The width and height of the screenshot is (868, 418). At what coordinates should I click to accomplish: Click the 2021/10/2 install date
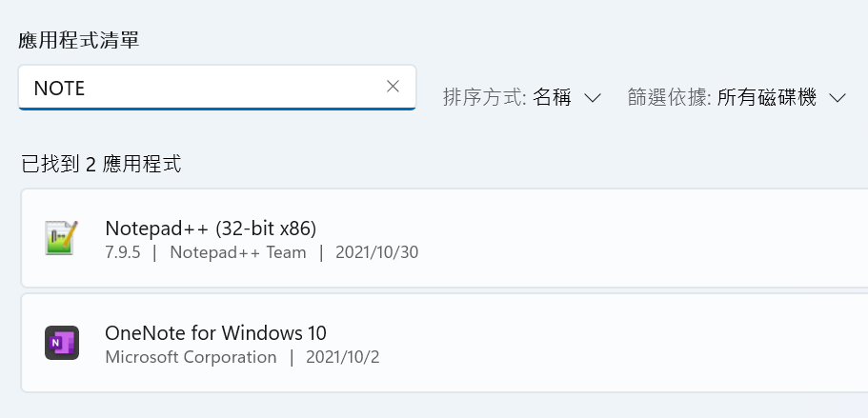tap(343, 357)
